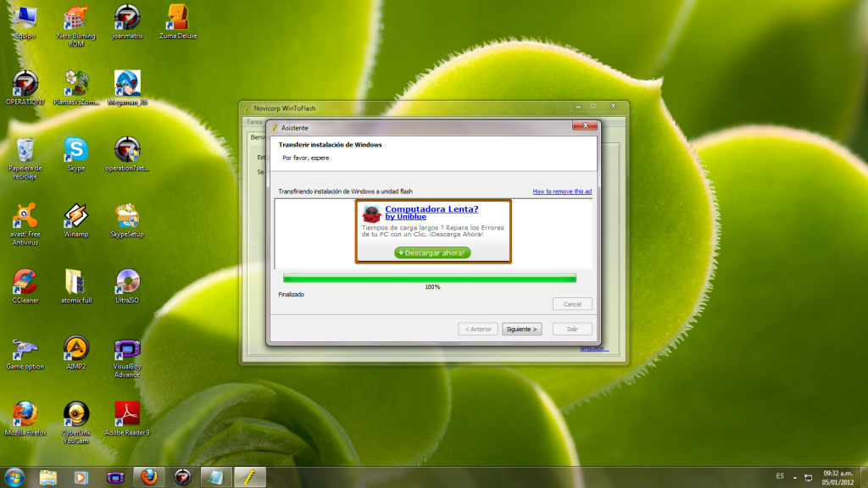The width and height of the screenshot is (868, 488).
Task: Switch to the notepad-like taskbar window
Action: coord(215,477)
